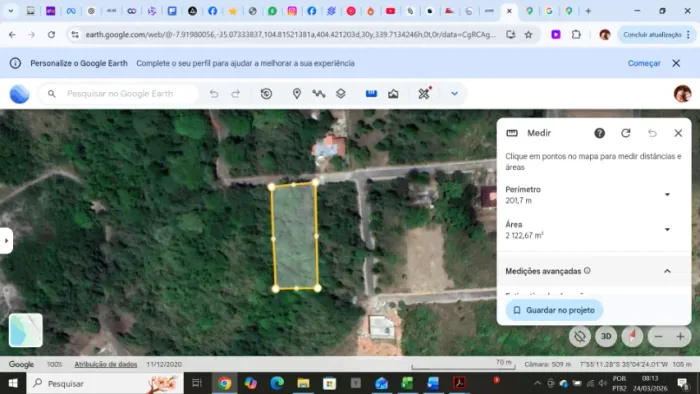Switch to the Instagram tab

[x=292, y=11]
